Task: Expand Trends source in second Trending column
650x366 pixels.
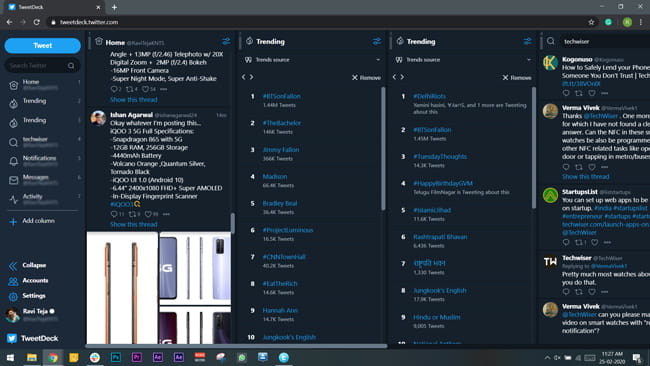Action: point(463,60)
